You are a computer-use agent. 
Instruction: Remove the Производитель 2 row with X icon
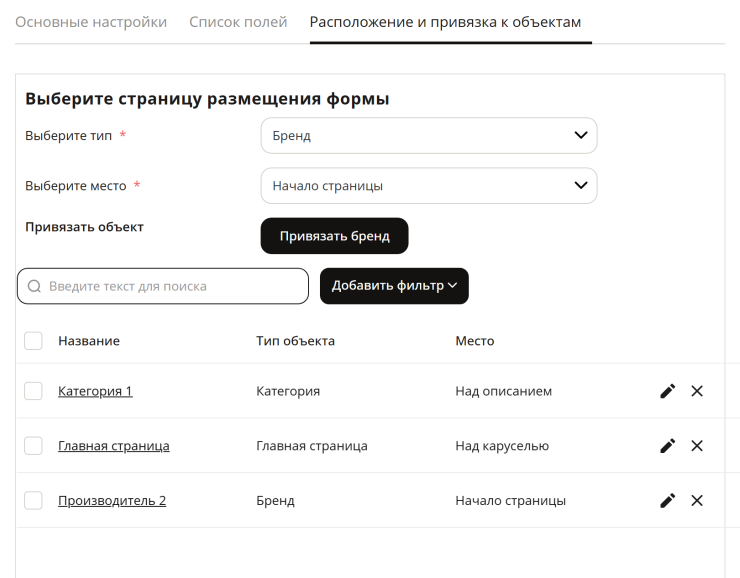[x=697, y=501]
